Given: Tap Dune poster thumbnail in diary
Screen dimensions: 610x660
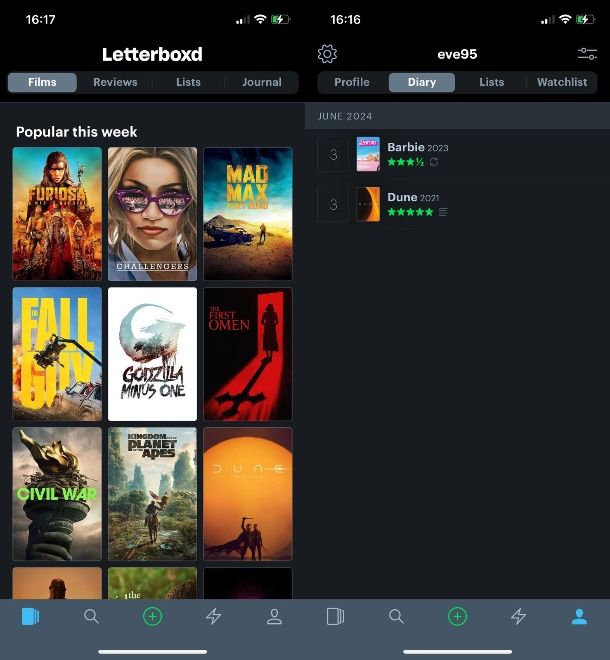Looking at the screenshot, I should (x=368, y=204).
